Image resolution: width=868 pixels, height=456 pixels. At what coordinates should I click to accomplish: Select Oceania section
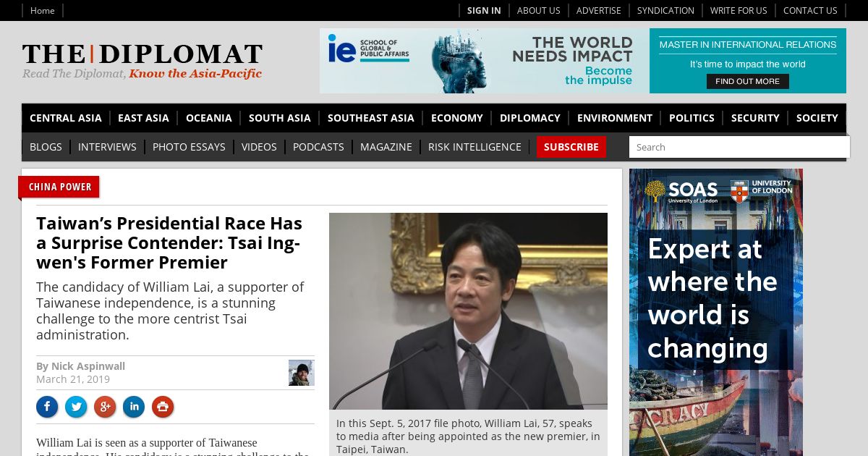point(209,118)
